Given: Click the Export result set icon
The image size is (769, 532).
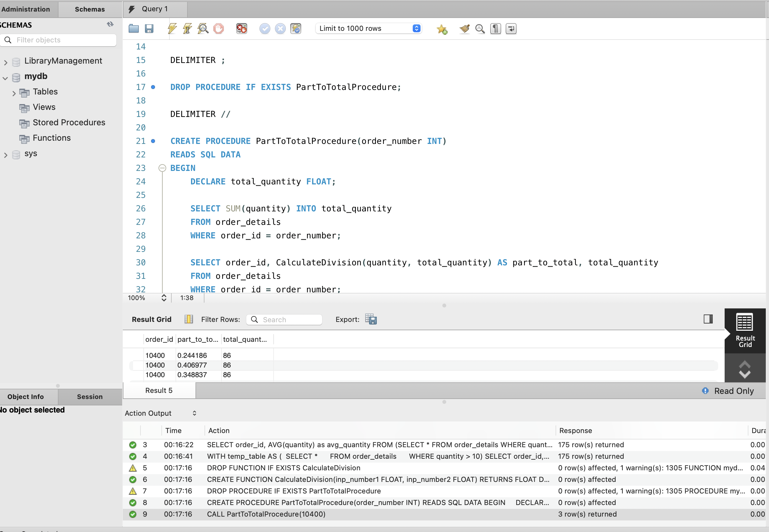Looking at the screenshot, I should pos(372,319).
